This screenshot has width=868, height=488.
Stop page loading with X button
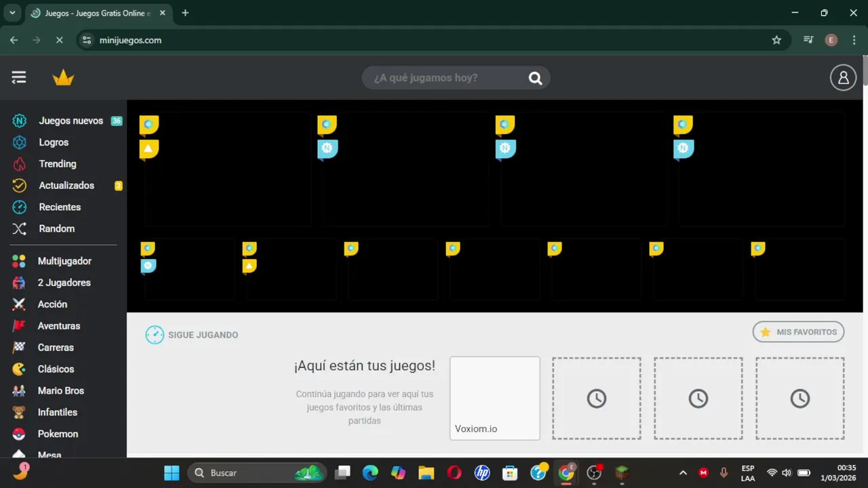tap(59, 40)
